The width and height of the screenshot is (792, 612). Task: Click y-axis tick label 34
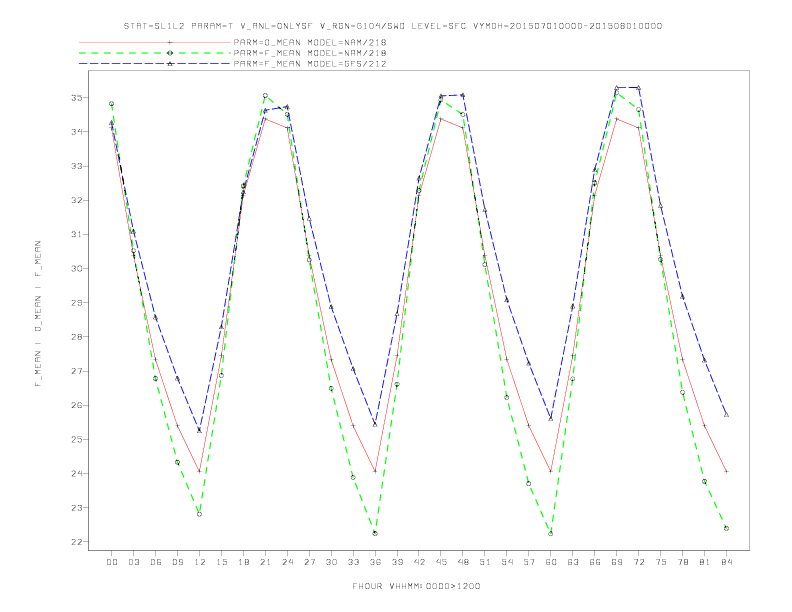coord(77,132)
